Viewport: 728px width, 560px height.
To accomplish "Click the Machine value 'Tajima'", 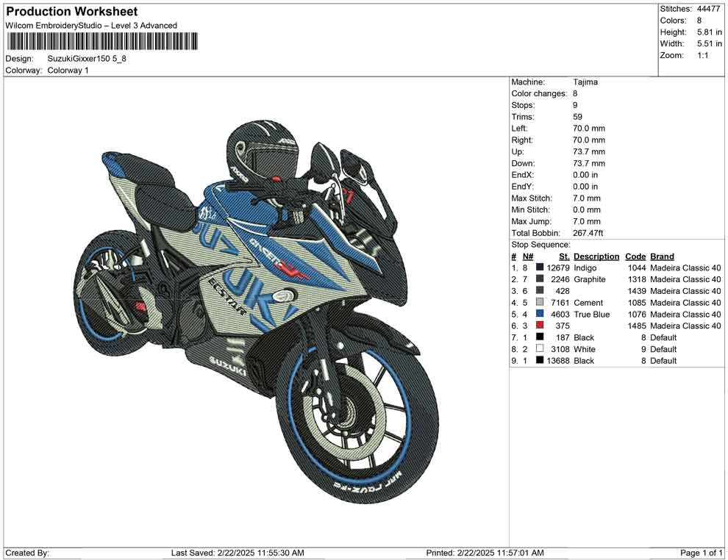I will (x=585, y=82).
